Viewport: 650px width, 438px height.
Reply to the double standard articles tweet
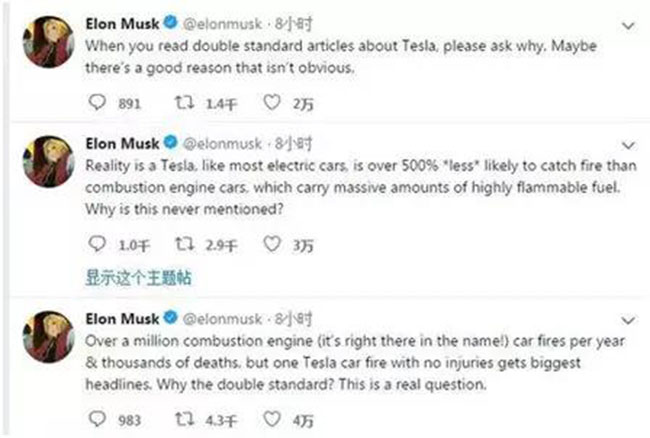click(97, 102)
